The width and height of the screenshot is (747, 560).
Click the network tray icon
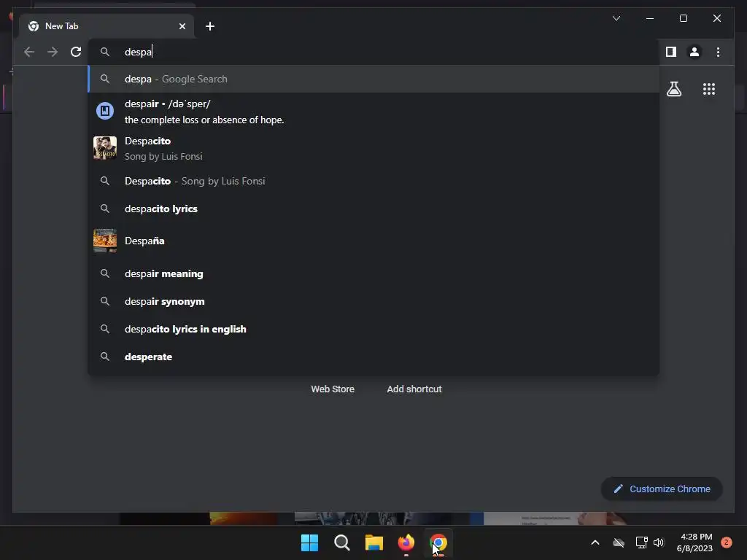tap(641, 542)
